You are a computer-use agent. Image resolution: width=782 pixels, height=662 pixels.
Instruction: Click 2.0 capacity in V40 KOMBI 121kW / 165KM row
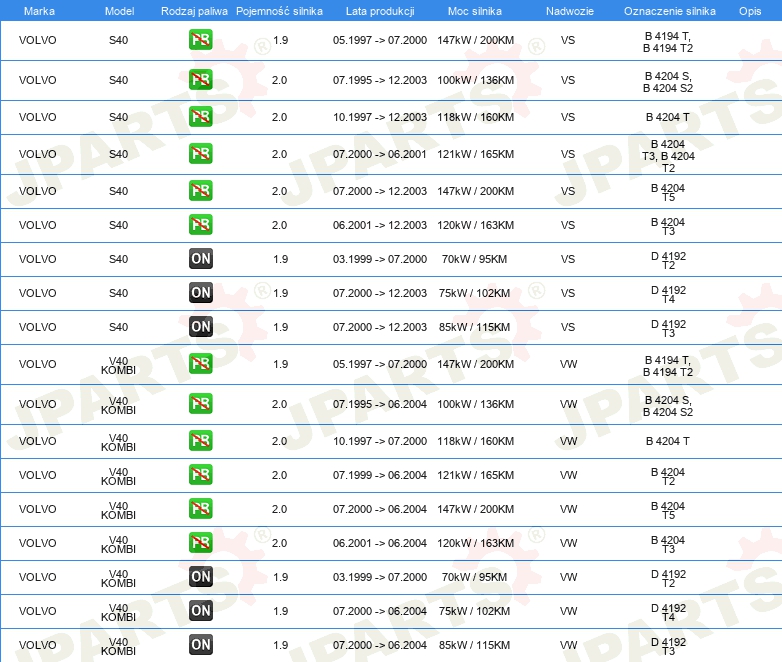pyautogui.click(x=279, y=475)
